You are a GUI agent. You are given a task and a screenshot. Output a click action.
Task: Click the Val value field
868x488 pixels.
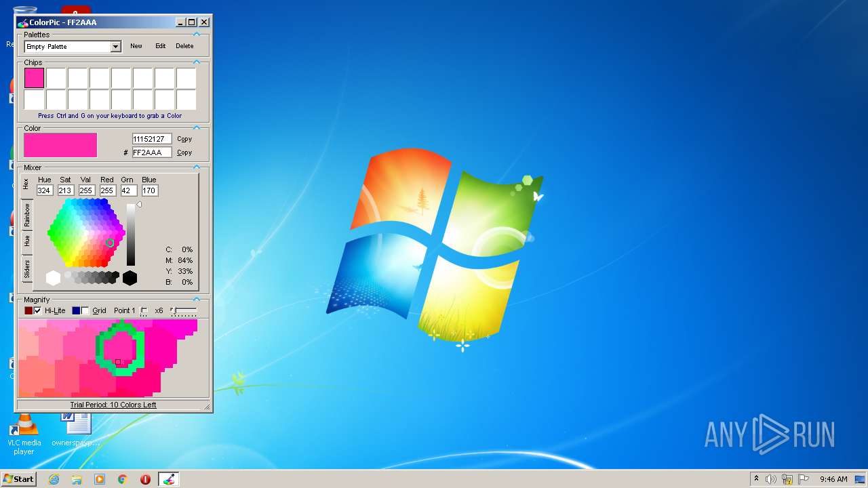click(87, 190)
